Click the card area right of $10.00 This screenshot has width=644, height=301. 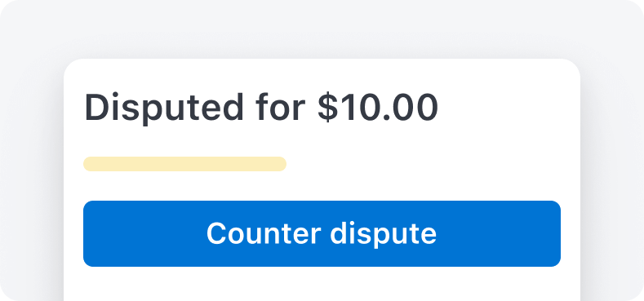click(x=509, y=107)
